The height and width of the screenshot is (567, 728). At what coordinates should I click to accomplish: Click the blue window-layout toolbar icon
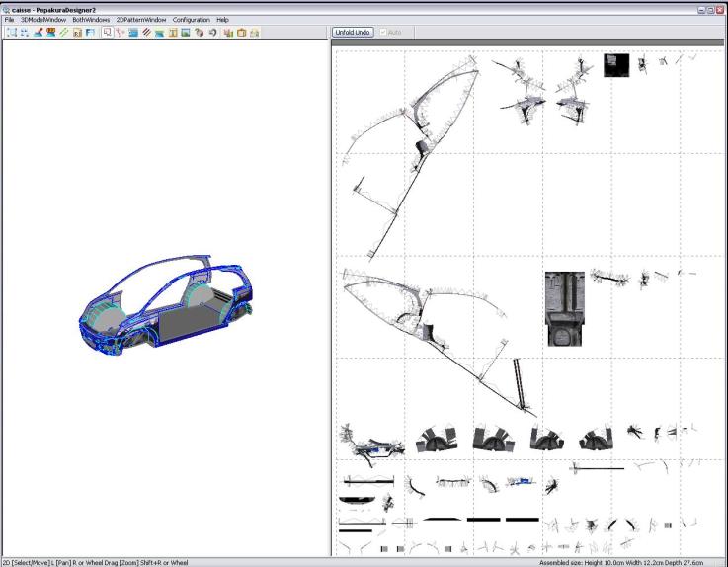click(133, 32)
